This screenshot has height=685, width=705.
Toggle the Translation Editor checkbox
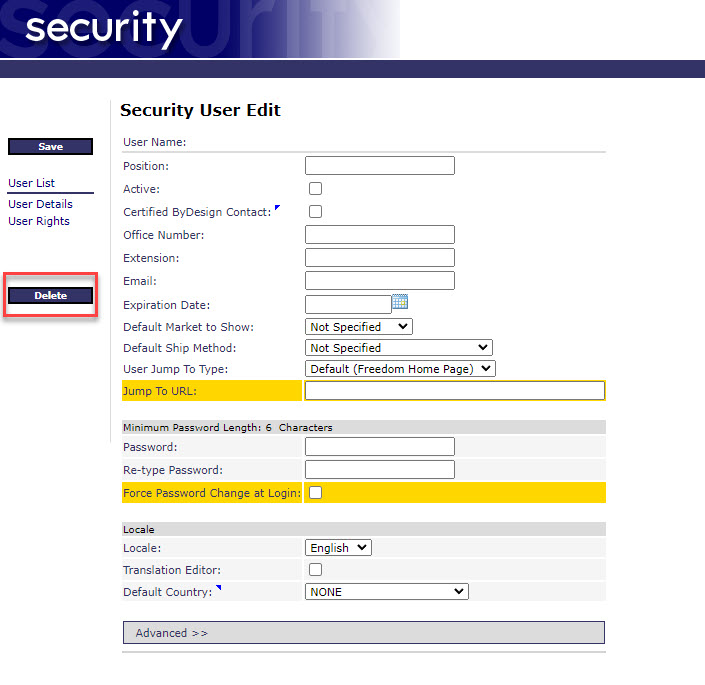click(316, 570)
